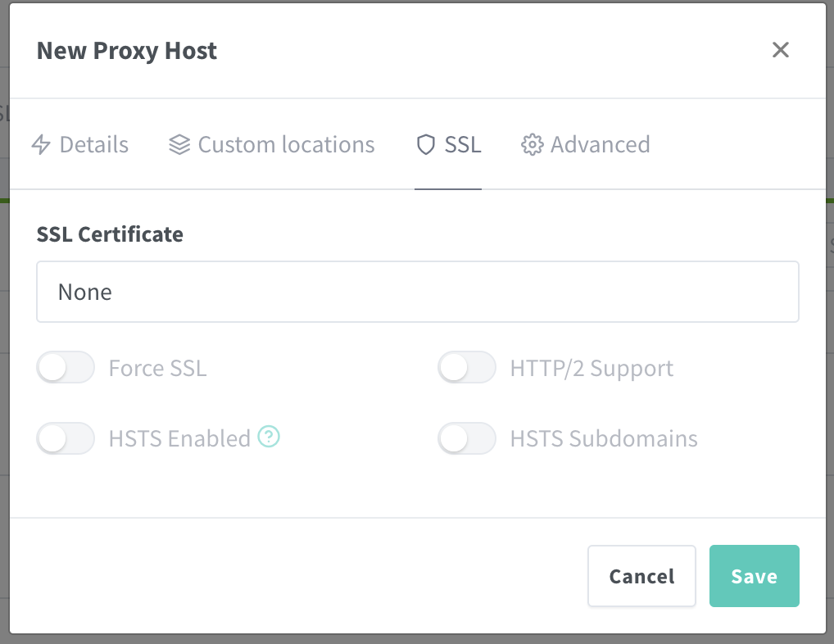Cancel creating the proxy host

coord(641,576)
